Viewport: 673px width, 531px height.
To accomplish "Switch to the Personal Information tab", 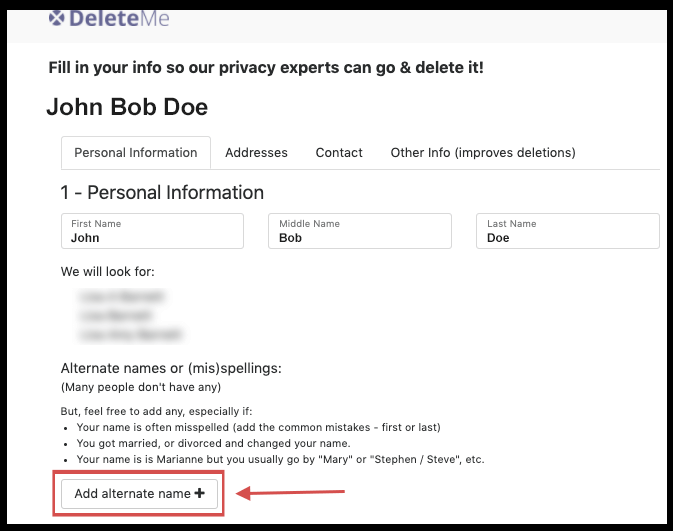I will click(x=136, y=153).
